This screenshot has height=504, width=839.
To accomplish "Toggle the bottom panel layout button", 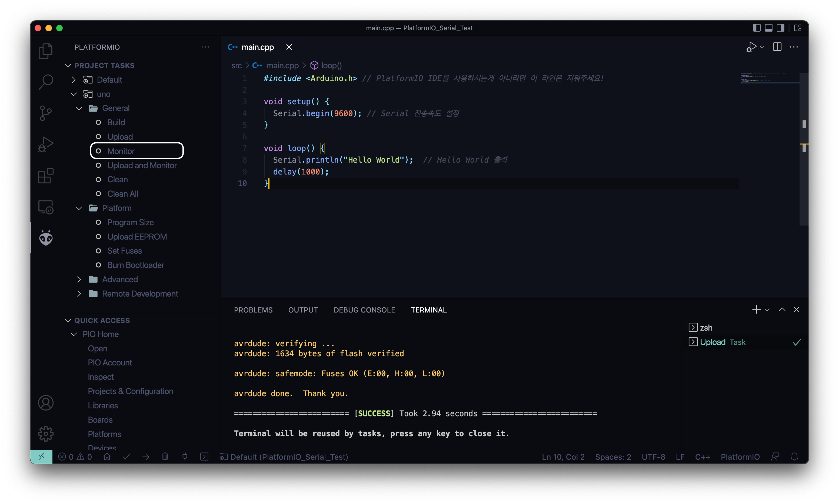I will click(x=769, y=28).
